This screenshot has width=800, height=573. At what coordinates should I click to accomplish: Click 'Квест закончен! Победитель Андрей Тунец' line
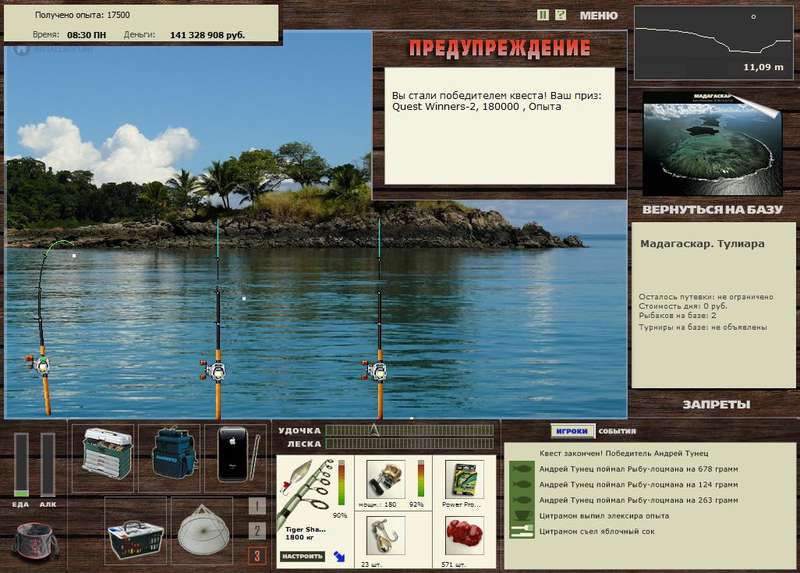point(624,453)
